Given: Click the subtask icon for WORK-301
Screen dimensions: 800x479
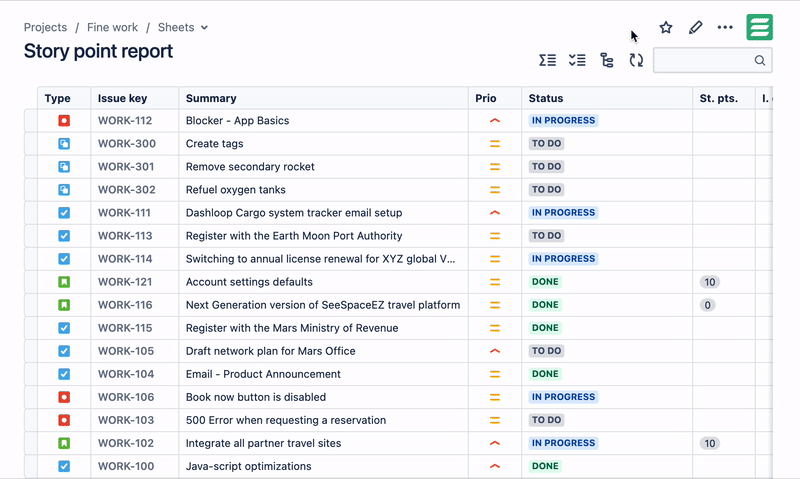Looking at the screenshot, I should [64, 167].
